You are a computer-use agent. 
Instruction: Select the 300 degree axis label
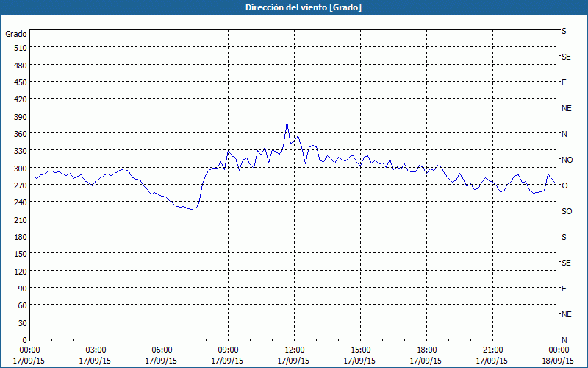[21, 169]
